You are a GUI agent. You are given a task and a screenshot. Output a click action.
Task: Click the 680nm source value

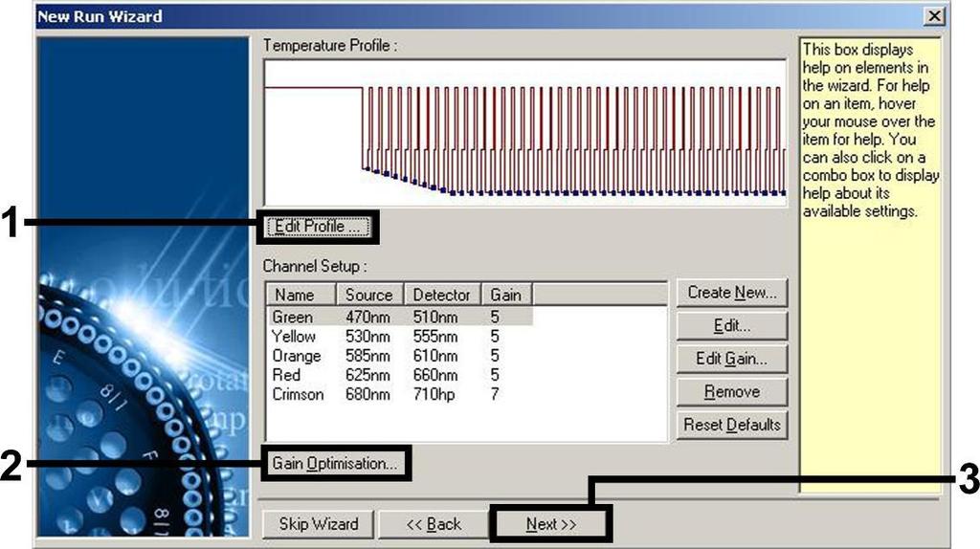pos(367,395)
